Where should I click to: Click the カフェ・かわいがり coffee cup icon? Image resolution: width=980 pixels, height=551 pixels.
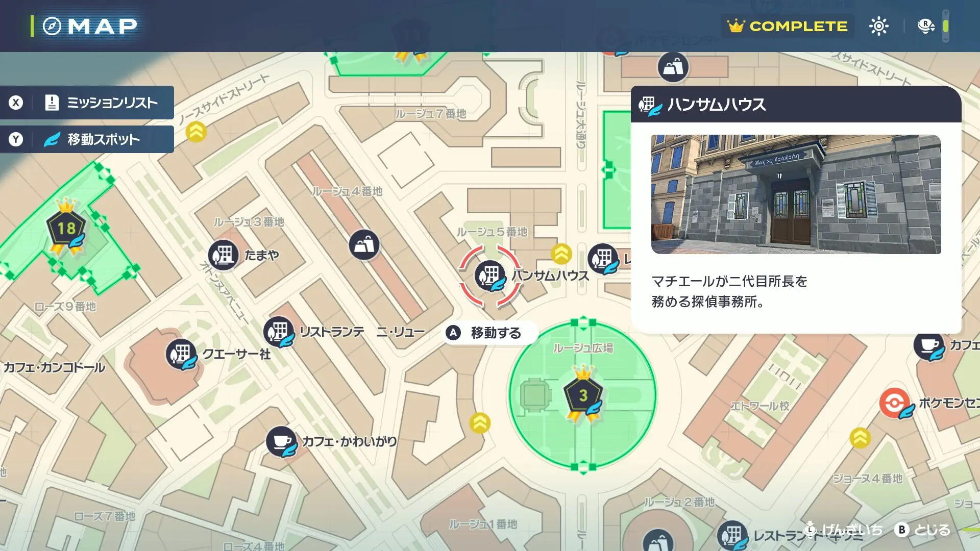pyautogui.click(x=281, y=441)
